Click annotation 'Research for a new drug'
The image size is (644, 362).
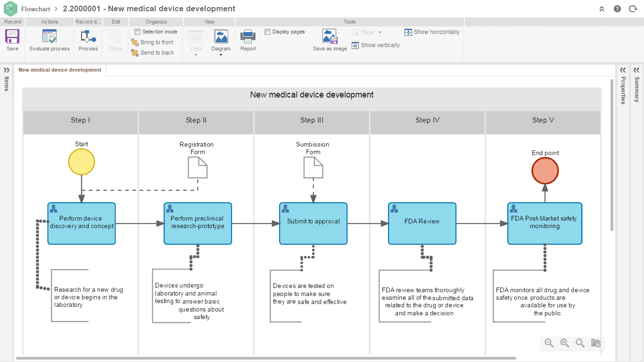[x=89, y=297]
